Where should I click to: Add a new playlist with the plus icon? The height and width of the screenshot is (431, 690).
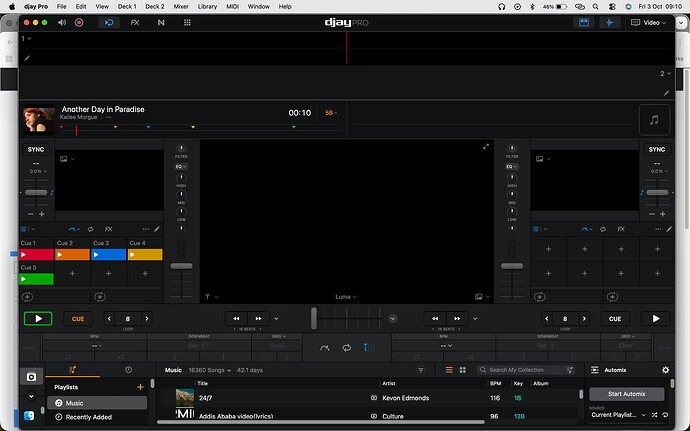[140, 386]
